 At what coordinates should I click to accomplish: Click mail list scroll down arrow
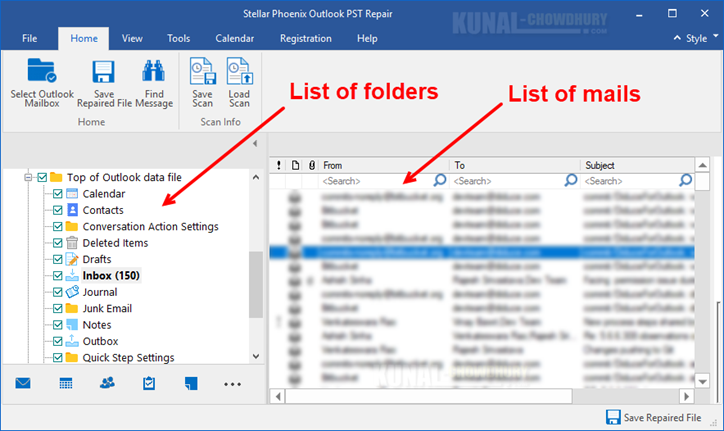702,382
